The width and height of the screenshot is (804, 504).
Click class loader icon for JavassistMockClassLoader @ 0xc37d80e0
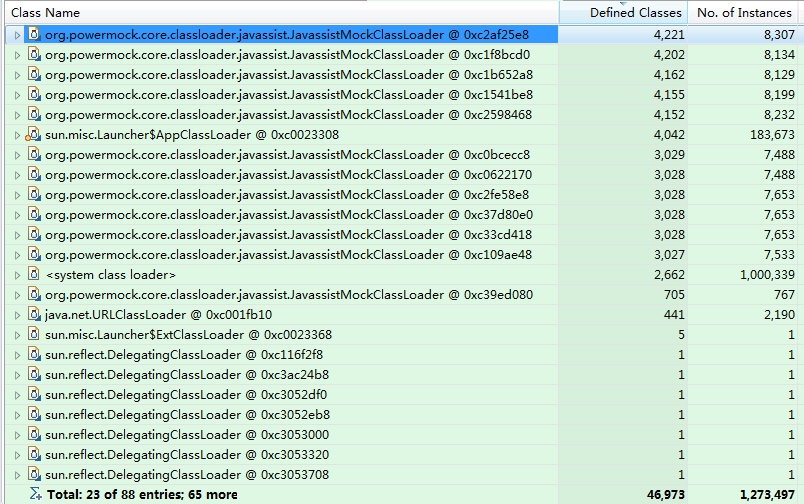[x=34, y=214]
